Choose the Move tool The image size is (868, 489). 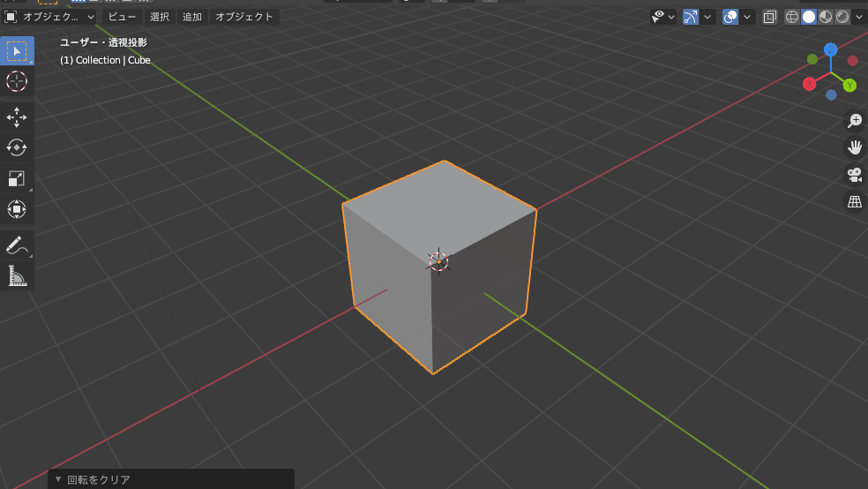coord(17,117)
